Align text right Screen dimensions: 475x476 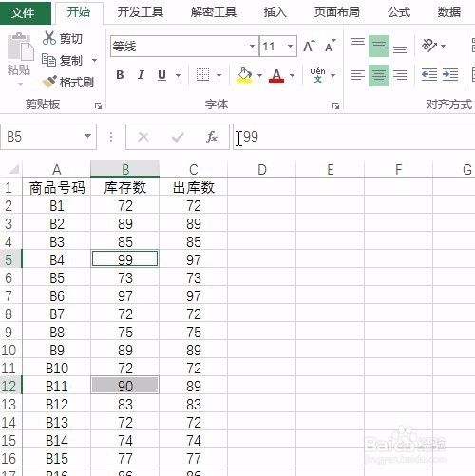click(x=400, y=75)
